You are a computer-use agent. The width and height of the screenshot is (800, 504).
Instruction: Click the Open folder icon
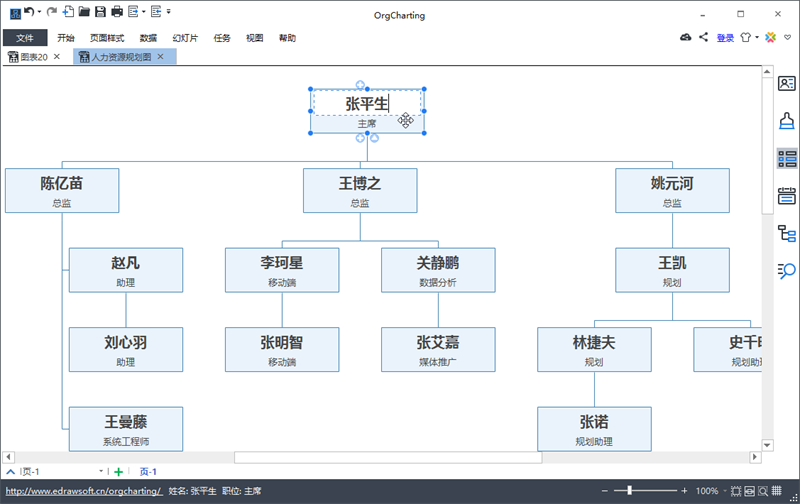click(x=84, y=12)
